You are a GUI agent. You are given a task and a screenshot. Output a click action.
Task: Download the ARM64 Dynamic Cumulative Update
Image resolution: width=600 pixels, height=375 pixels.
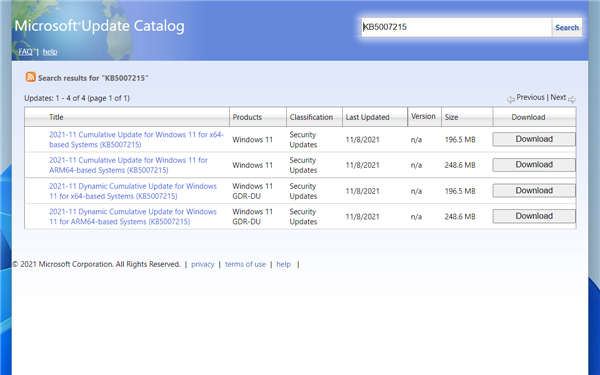point(534,216)
